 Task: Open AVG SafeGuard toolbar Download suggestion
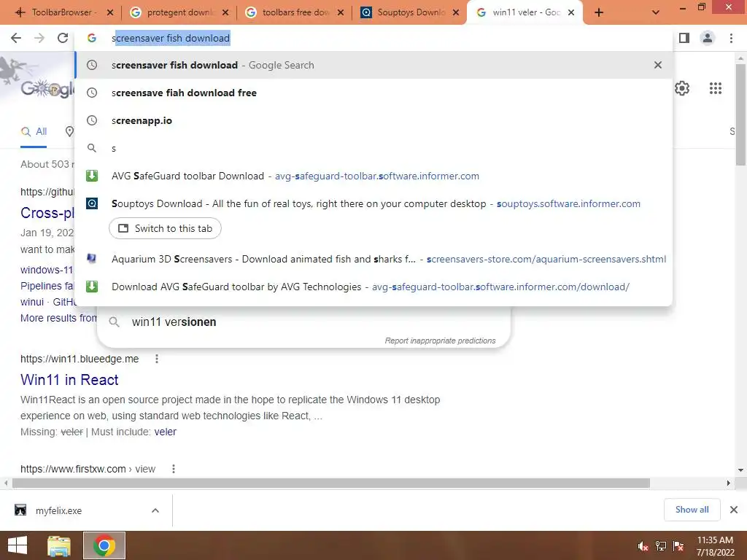point(374,176)
